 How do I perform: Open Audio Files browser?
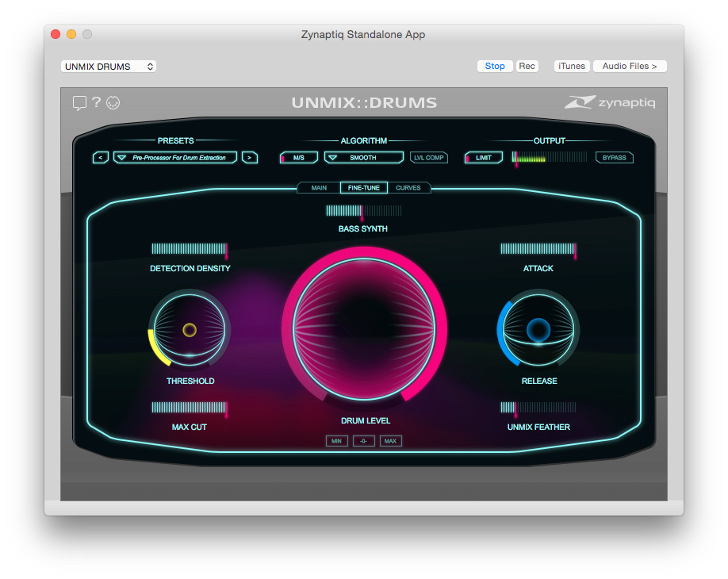click(x=629, y=66)
